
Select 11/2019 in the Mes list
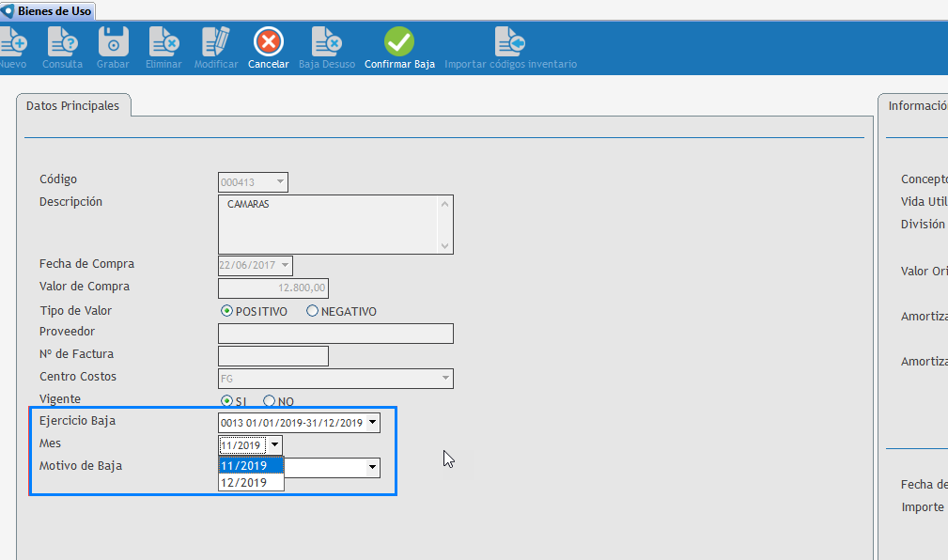tap(243, 466)
